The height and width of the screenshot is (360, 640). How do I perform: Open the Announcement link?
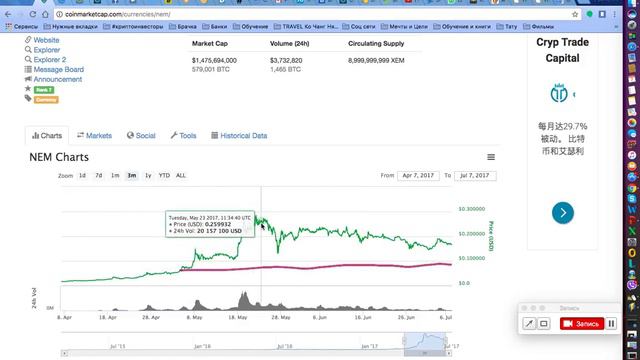coord(58,79)
